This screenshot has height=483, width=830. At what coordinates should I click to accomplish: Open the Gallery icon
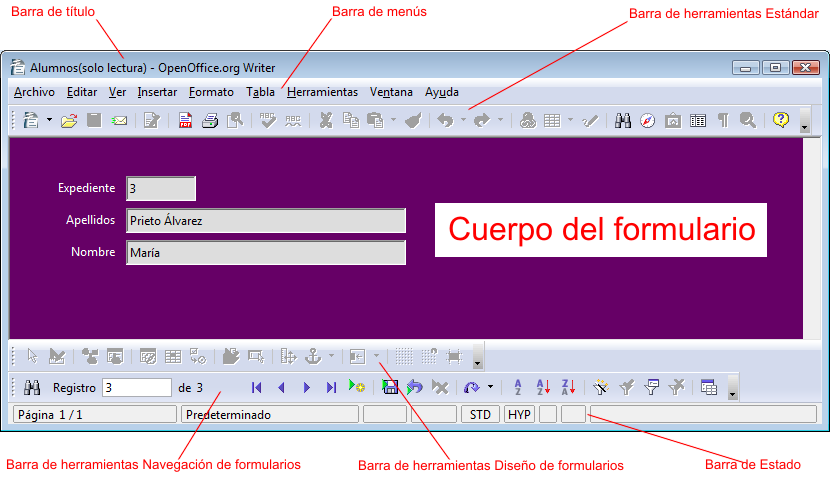pyautogui.click(x=673, y=121)
